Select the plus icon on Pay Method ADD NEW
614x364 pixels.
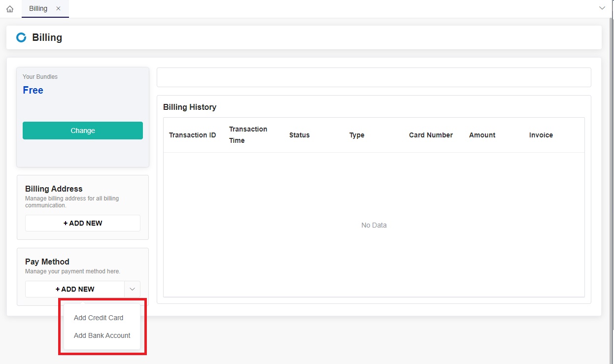pos(58,289)
